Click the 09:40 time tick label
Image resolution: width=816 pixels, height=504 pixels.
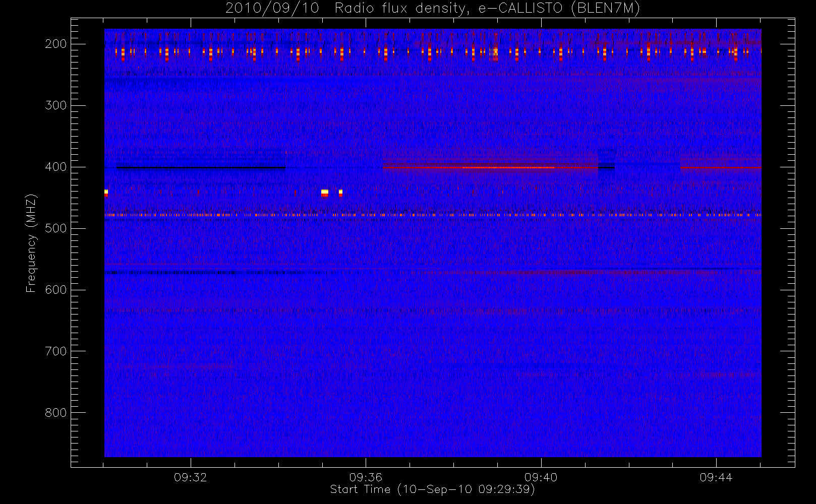pos(541,477)
